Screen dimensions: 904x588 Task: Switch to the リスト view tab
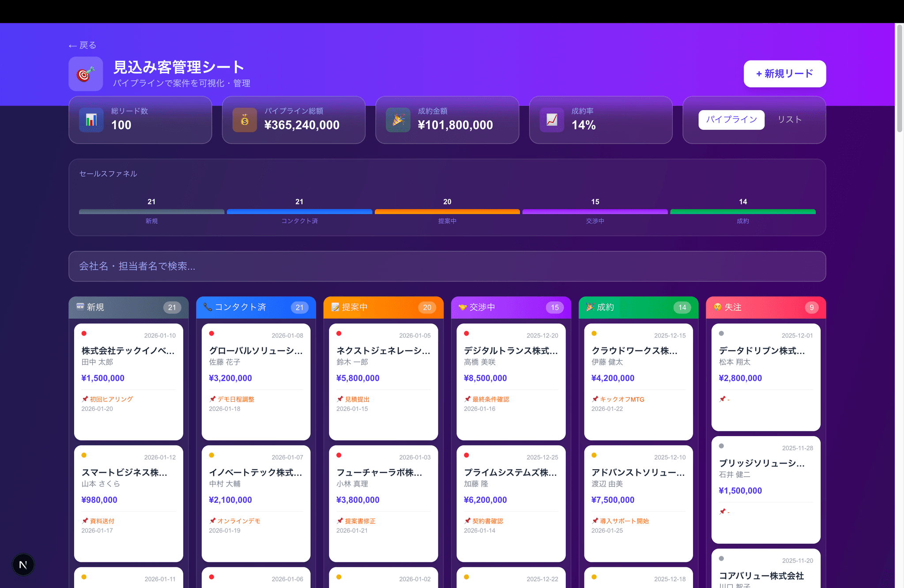pyautogui.click(x=790, y=119)
